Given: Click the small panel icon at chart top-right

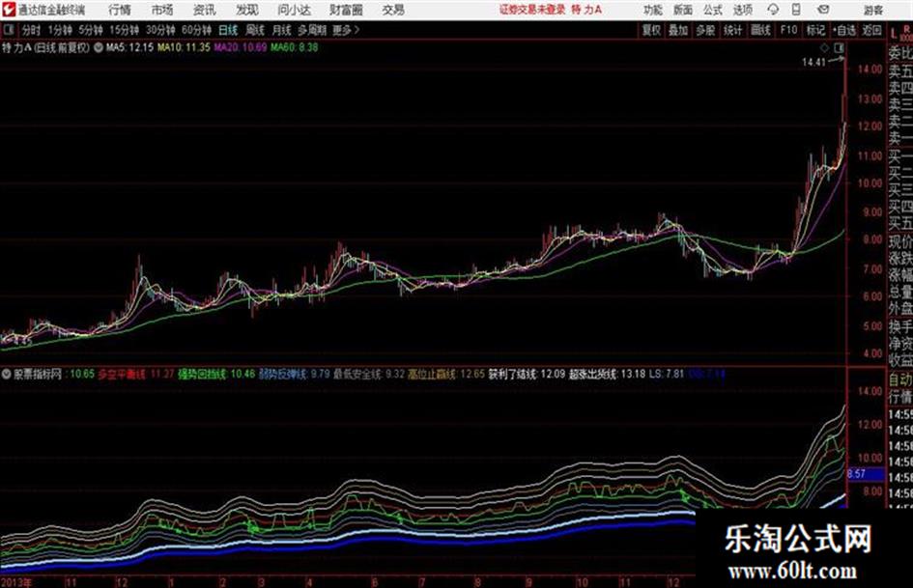Looking at the screenshot, I should (x=839, y=47).
